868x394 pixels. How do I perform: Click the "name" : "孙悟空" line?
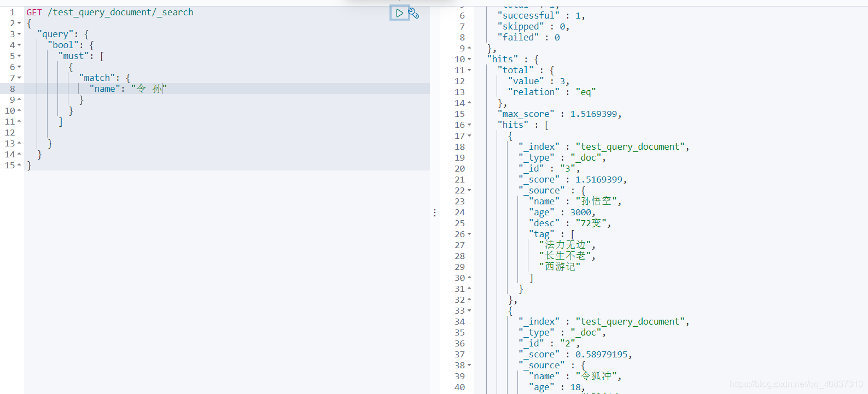[x=575, y=201]
